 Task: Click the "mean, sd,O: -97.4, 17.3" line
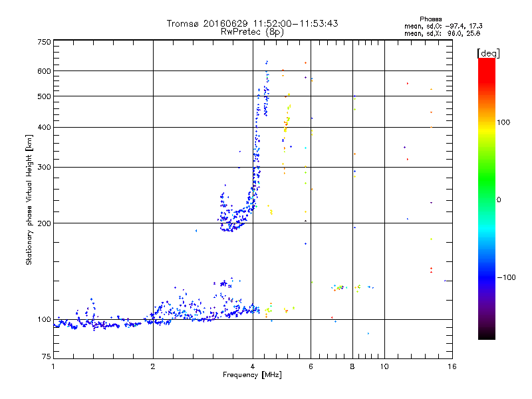443,26
